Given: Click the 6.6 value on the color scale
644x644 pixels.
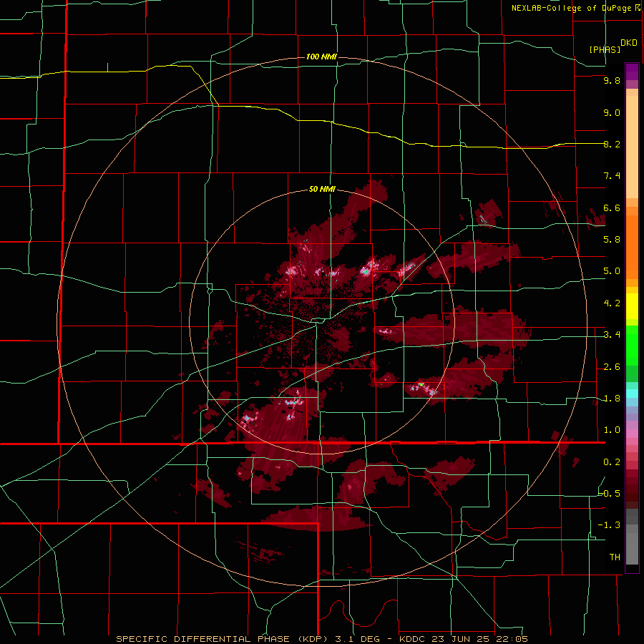Looking at the screenshot, I should tap(612, 208).
